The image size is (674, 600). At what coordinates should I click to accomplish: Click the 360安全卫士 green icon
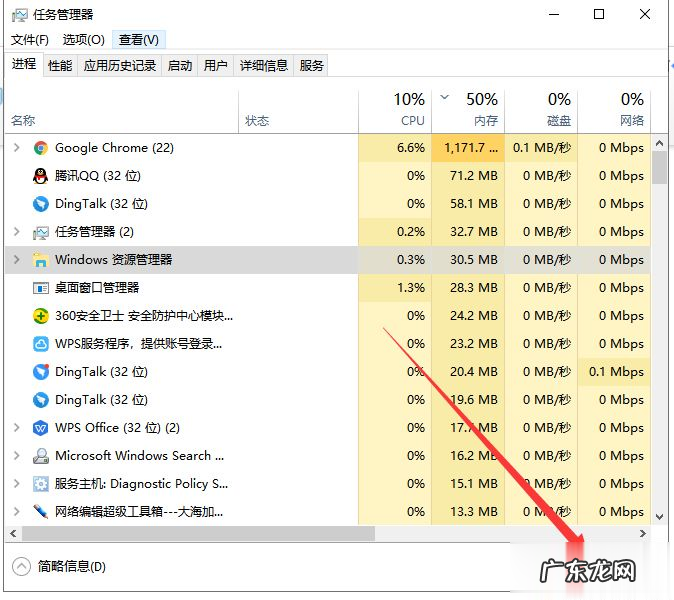coord(40,316)
